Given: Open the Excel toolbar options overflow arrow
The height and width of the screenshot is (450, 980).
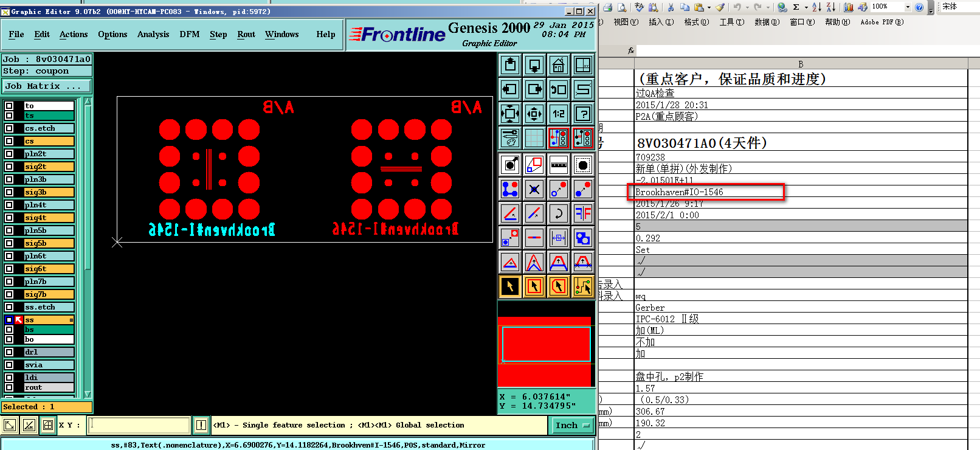Looking at the screenshot, I should [x=931, y=8].
